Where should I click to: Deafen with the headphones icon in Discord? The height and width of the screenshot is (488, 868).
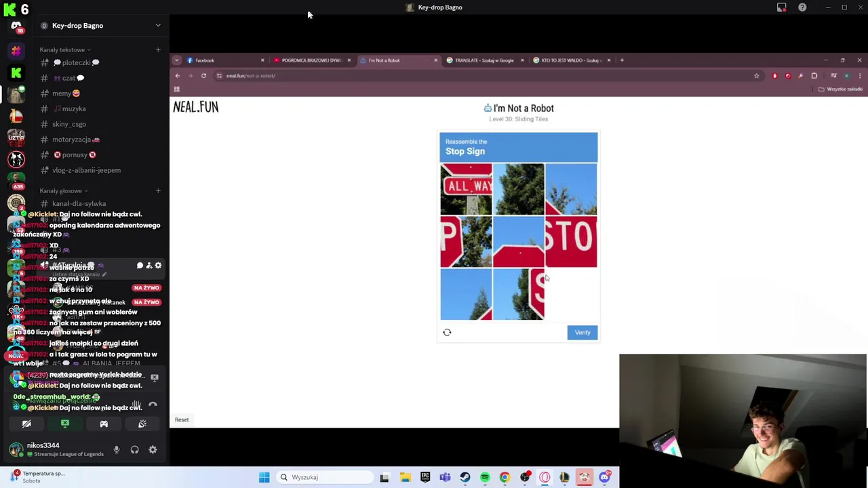[x=134, y=449]
